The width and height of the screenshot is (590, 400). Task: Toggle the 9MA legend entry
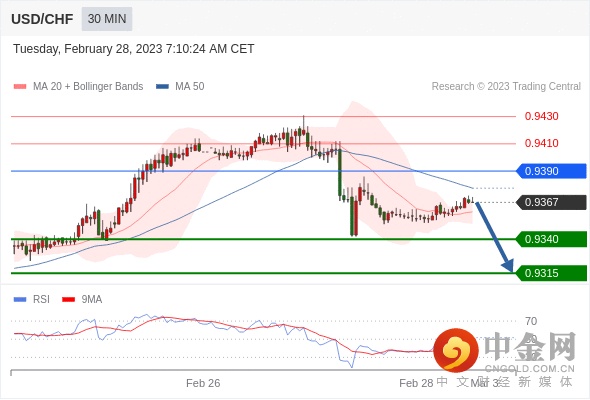pos(82,299)
